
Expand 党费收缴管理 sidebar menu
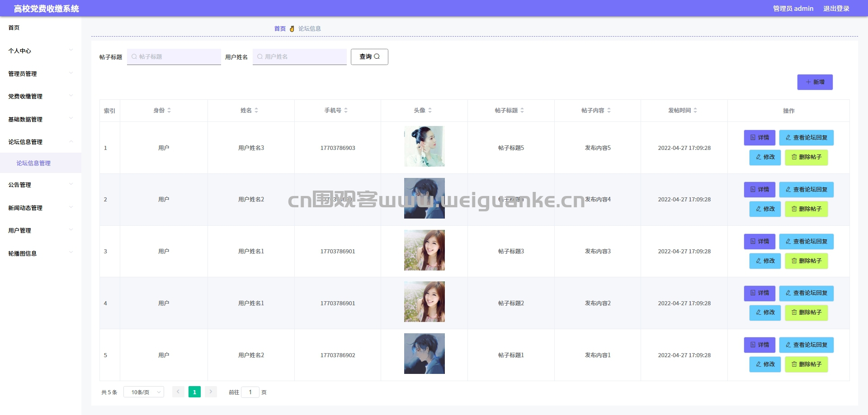tap(41, 96)
